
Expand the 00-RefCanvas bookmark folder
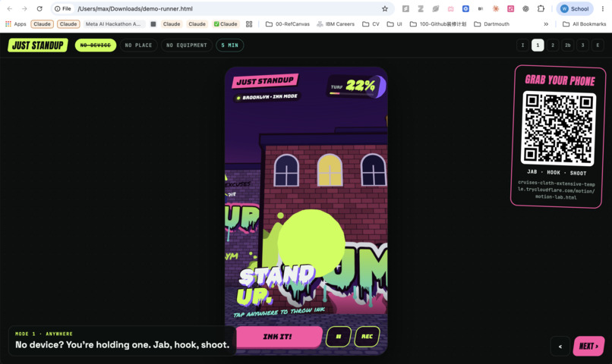click(288, 24)
